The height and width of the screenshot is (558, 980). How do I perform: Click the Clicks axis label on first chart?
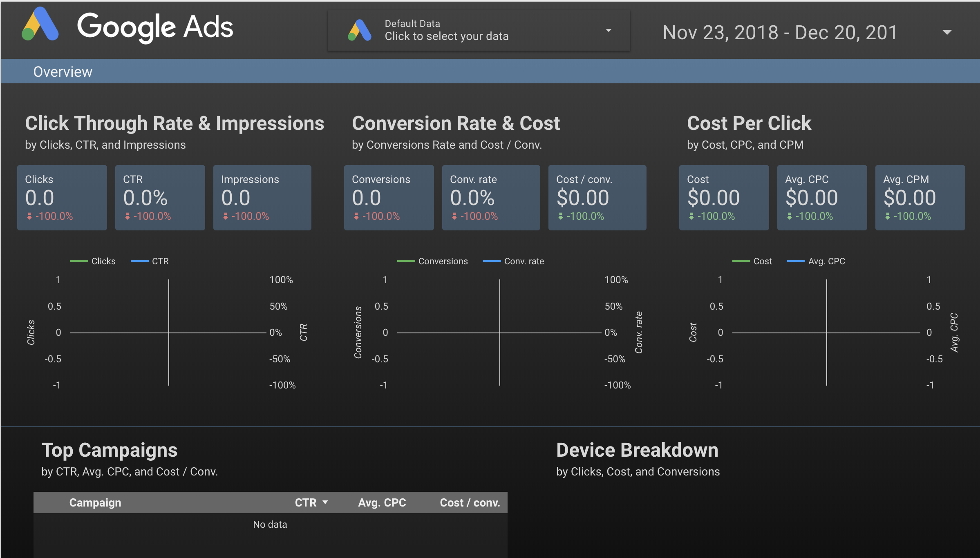31,333
